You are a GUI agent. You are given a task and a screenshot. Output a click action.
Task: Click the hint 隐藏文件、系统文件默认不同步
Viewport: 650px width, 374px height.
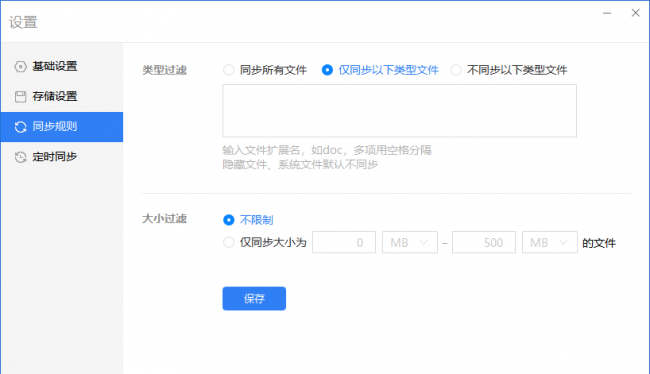(301, 165)
